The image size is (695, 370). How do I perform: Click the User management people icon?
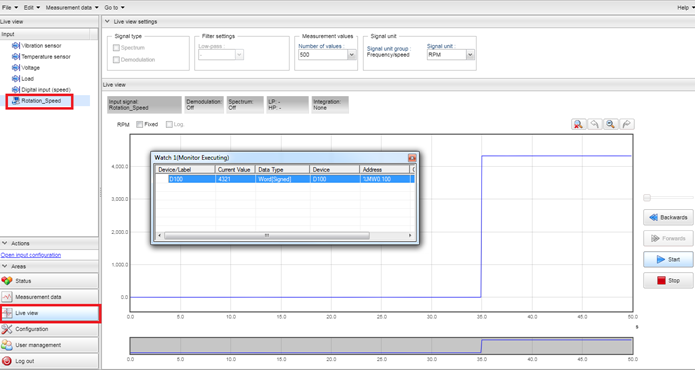pos(7,345)
